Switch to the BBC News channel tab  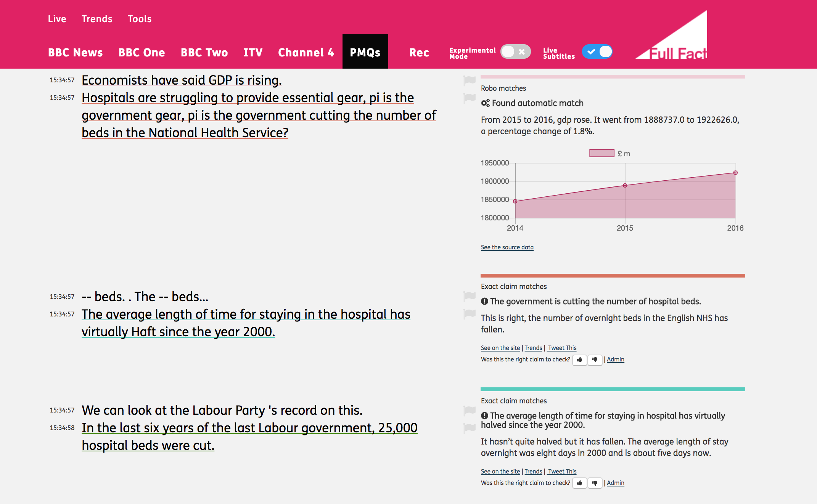76,53
